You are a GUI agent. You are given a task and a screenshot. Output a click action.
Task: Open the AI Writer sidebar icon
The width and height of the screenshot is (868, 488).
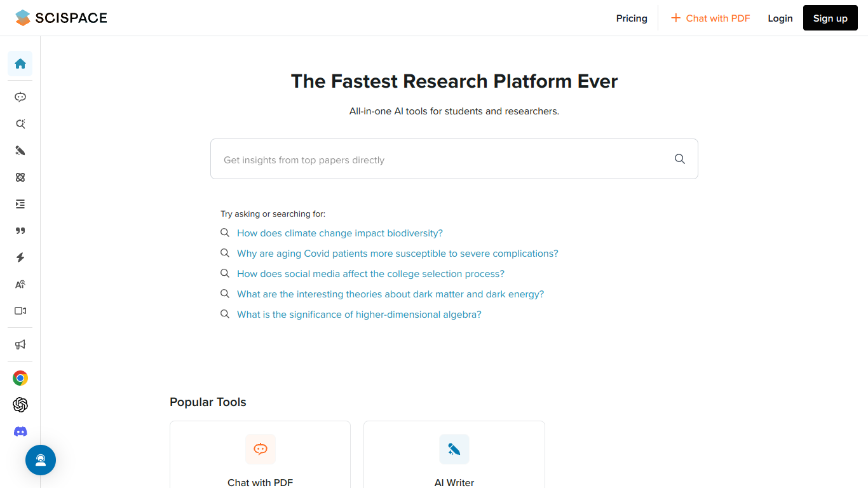20,151
